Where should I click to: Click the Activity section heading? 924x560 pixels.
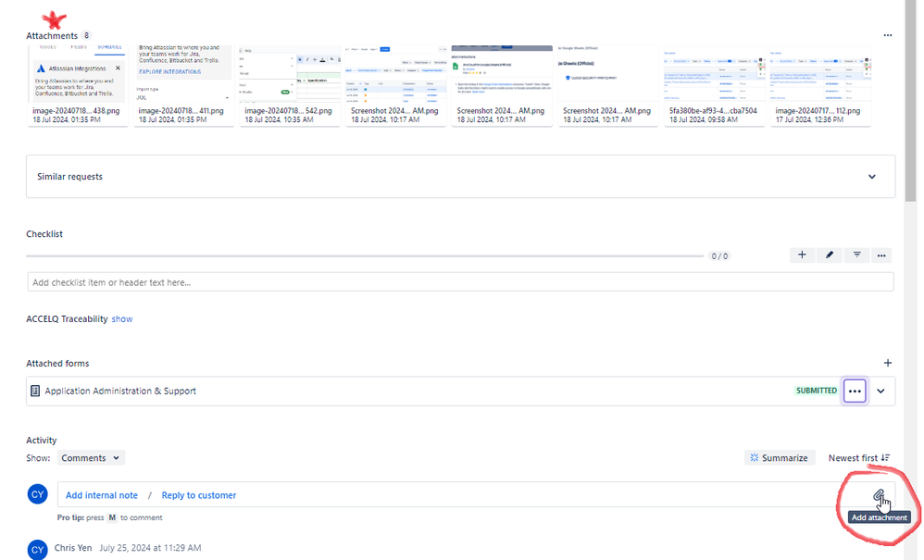click(x=42, y=441)
